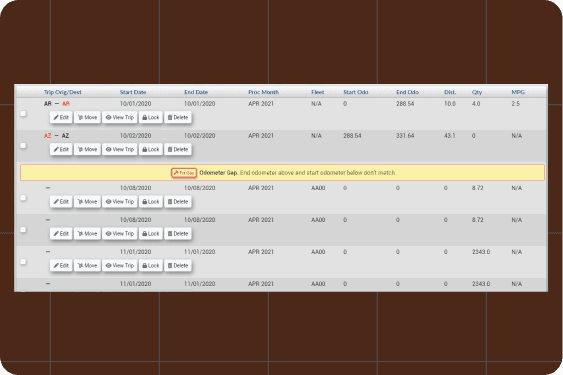Click distance value 43.1

pos(450,136)
